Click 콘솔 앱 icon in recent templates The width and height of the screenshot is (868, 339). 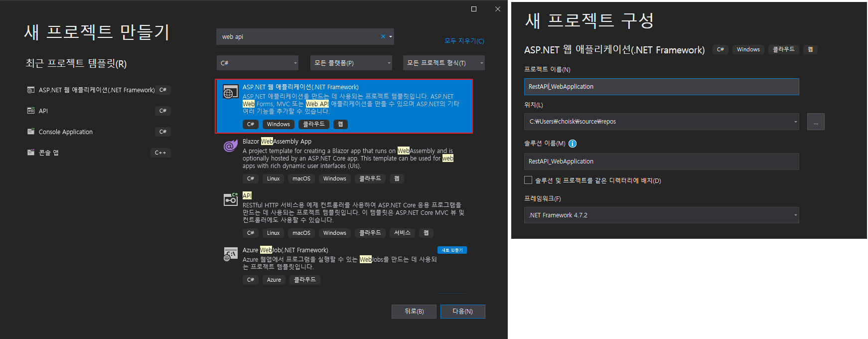click(31, 153)
